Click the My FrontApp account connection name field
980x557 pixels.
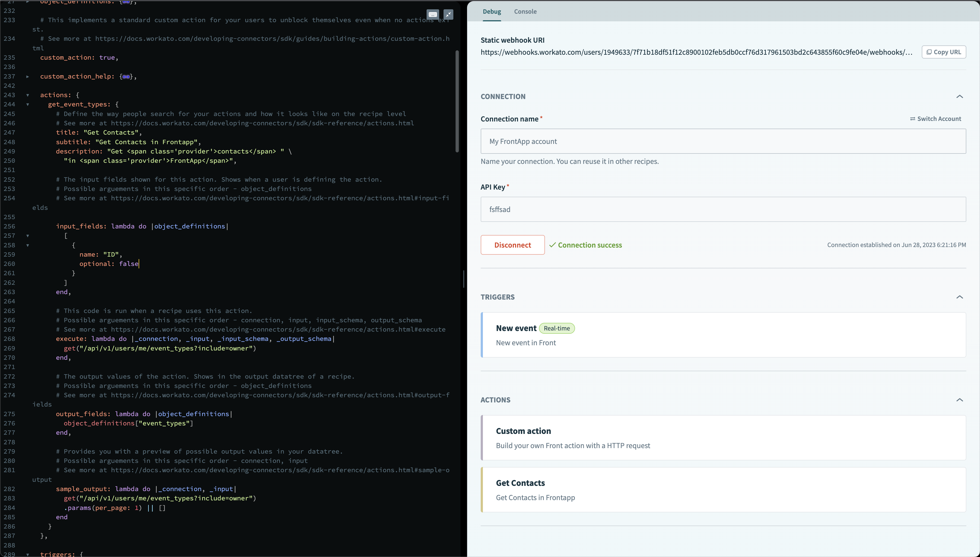[x=723, y=141]
